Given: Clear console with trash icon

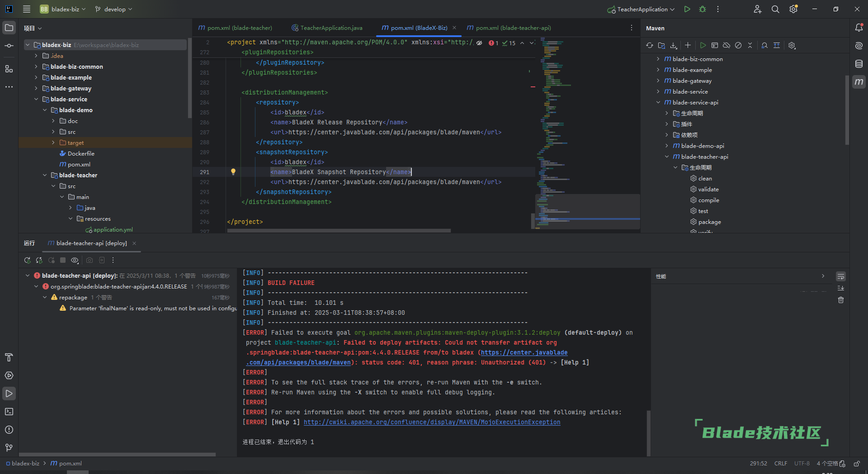Looking at the screenshot, I should click(841, 300).
